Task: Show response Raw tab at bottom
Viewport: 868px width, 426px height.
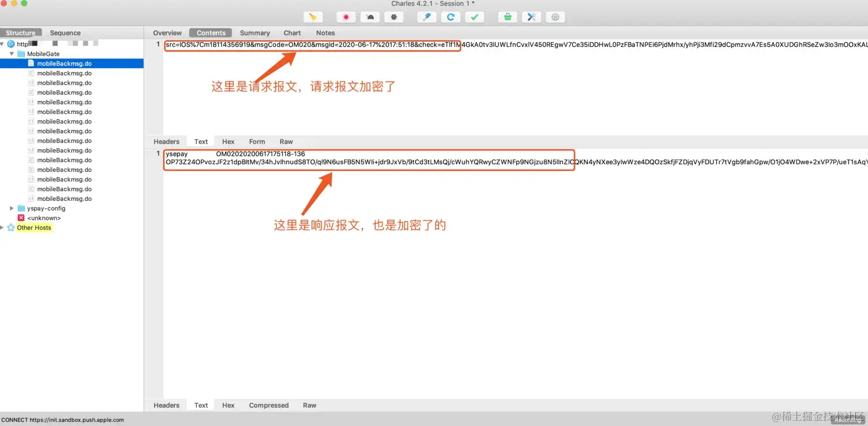Action: (310, 406)
